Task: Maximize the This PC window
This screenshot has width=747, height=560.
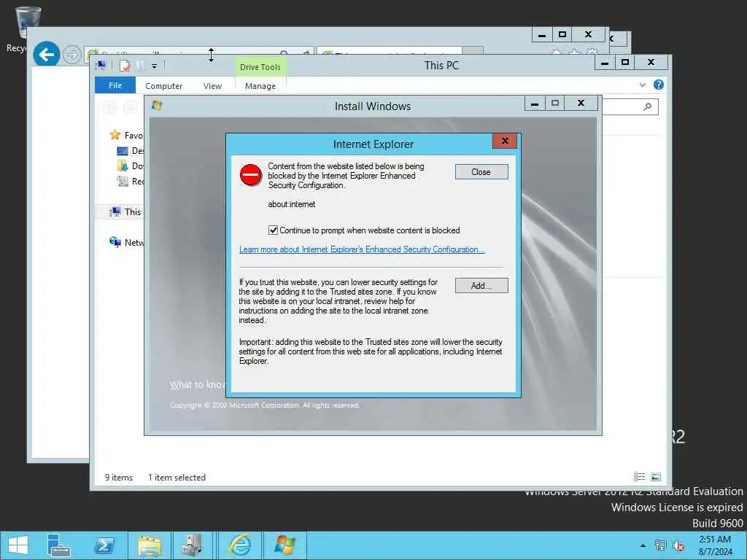Action: 625,63
